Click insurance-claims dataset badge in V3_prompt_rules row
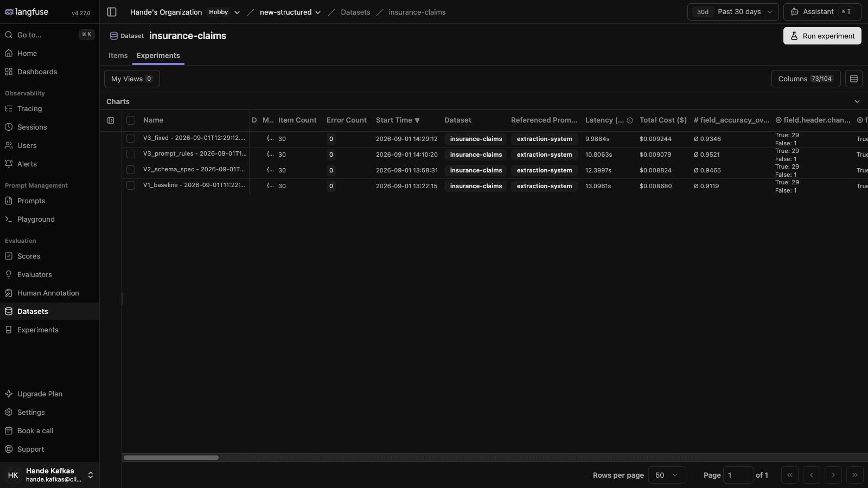This screenshot has width=868, height=488. (x=476, y=155)
